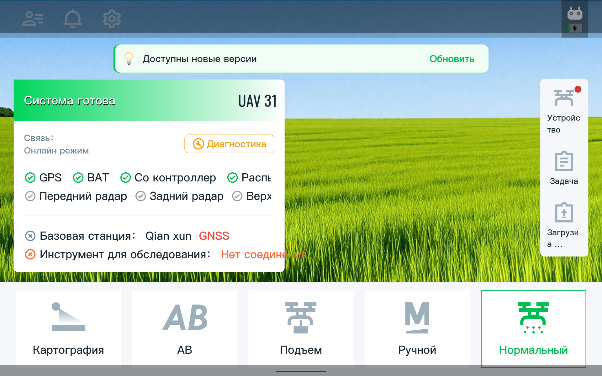Viewport: 602px width, 376px height.
Task: Tap the BAT status check icon
Action: [x=78, y=177]
